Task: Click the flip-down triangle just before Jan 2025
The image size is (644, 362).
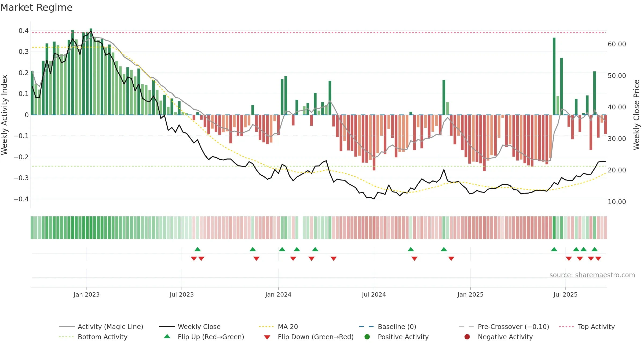Action: point(451,258)
